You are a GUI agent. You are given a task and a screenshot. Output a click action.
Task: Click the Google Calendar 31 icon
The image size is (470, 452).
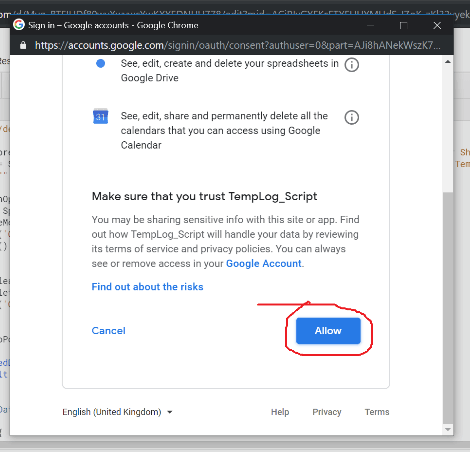[x=100, y=116]
